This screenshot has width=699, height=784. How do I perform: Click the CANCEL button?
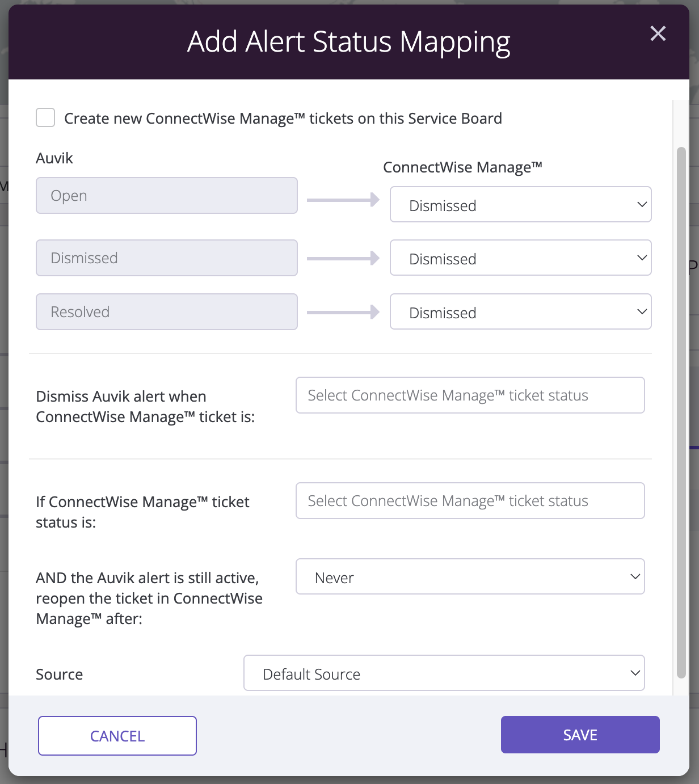[117, 736]
